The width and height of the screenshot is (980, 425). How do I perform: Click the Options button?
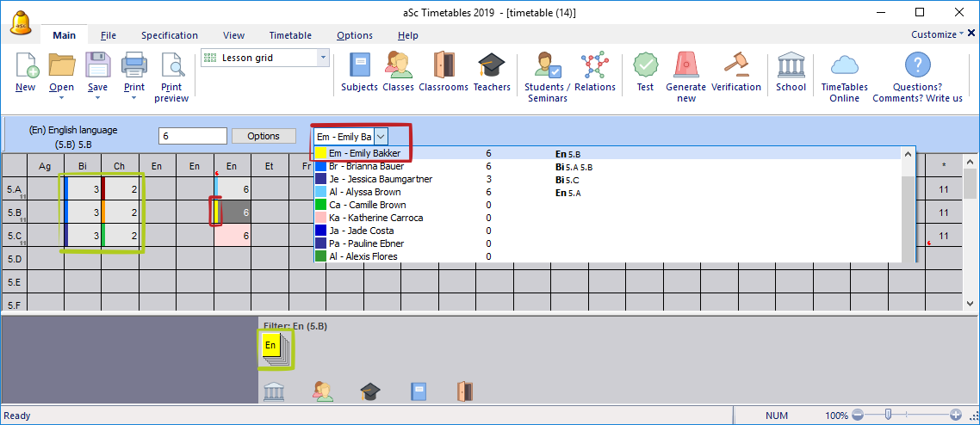pos(264,136)
